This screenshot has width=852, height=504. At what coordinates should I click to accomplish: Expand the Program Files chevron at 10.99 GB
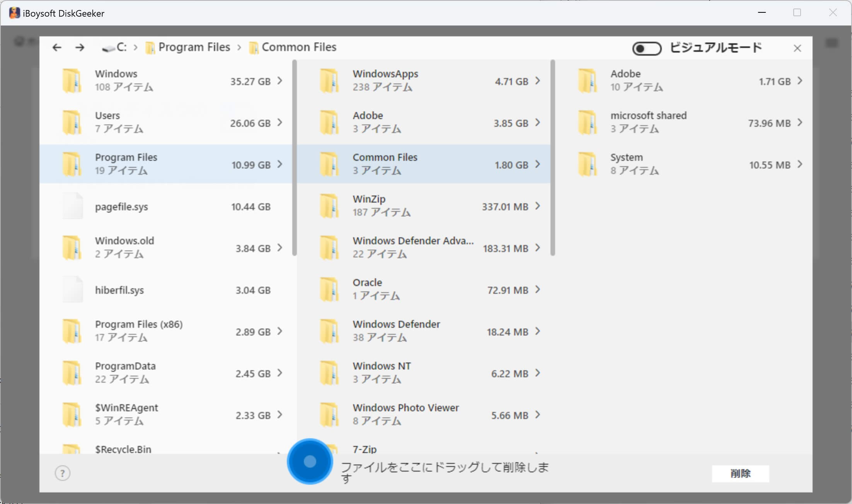(280, 164)
